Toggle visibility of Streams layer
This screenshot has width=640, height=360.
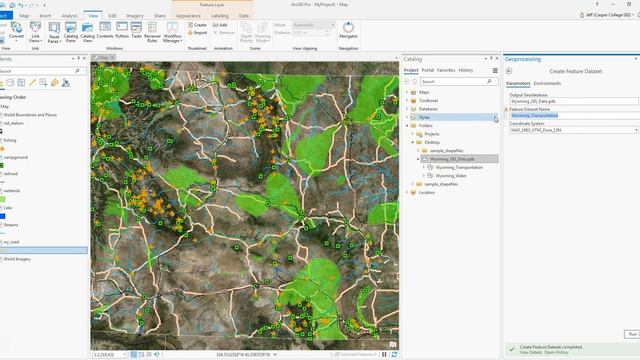1,225
